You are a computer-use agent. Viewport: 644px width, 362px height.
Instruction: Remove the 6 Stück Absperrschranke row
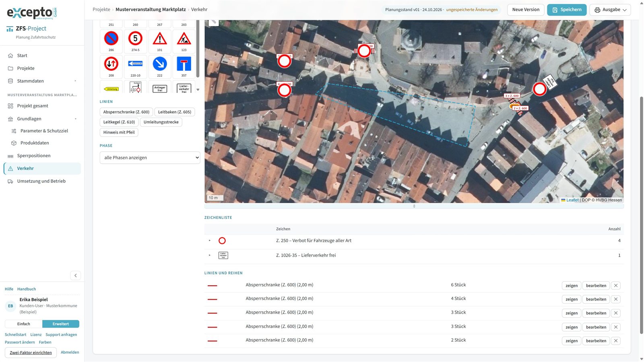616,286
